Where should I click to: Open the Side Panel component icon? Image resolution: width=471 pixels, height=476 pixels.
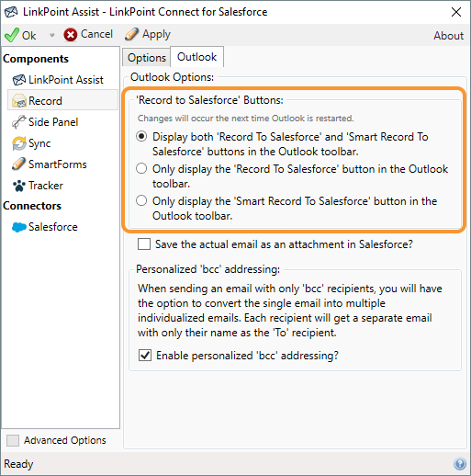18,122
